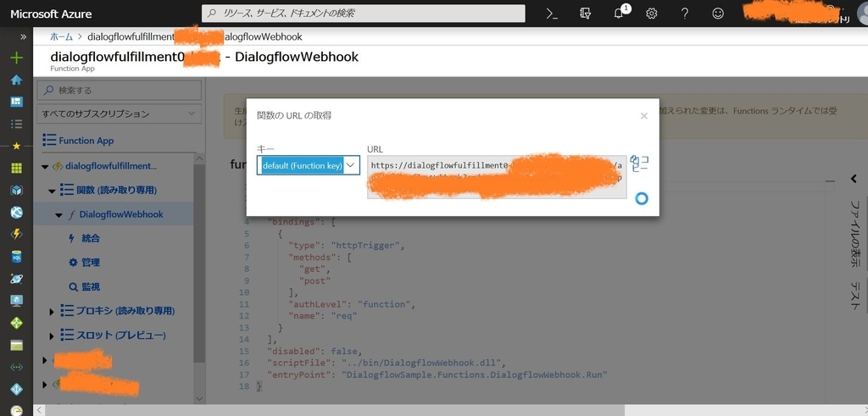Click "scriptFile" line in code editor
The width and height of the screenshot is (868, 416).
pyautogui.click(x=387, y=363)
